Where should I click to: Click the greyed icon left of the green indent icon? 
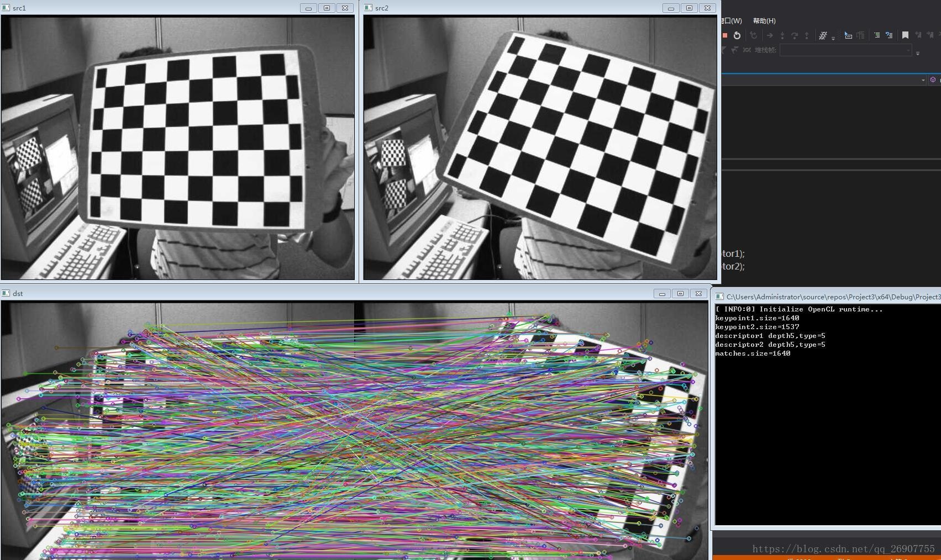(x=860, y=35)
